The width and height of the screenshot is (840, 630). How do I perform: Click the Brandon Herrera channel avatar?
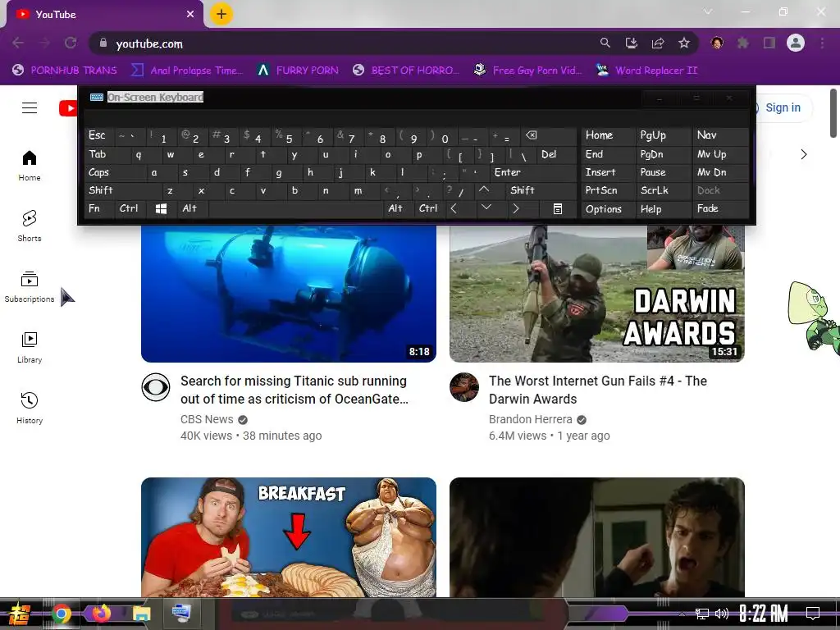coord(464,387)
